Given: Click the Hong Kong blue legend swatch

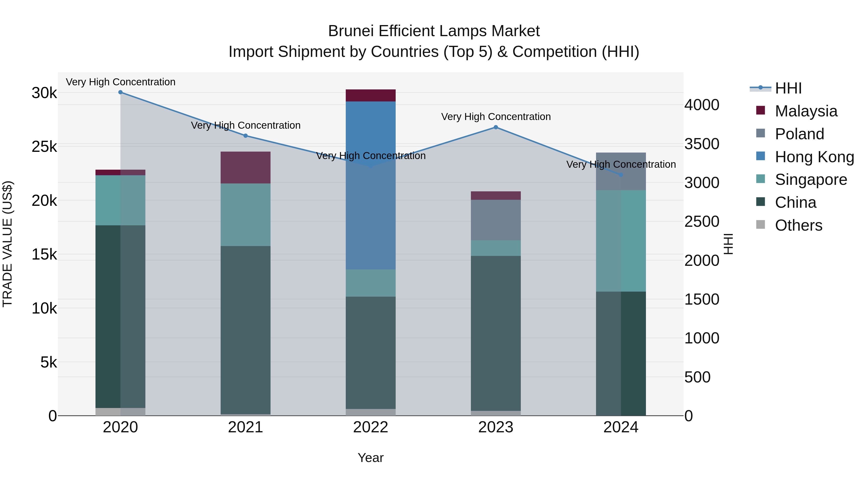Looking at the screenshot, I should tap(760, 156).
